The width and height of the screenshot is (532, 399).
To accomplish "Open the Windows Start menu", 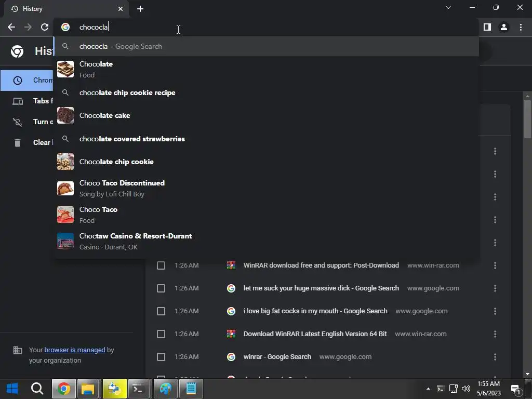I will (x=12, y=389).
